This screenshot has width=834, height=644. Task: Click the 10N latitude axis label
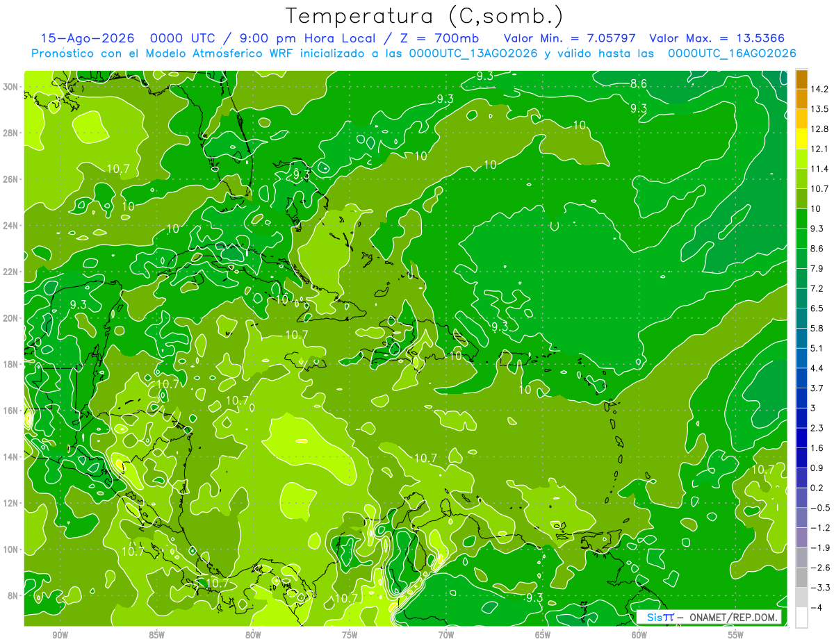[x=12, y=549]
